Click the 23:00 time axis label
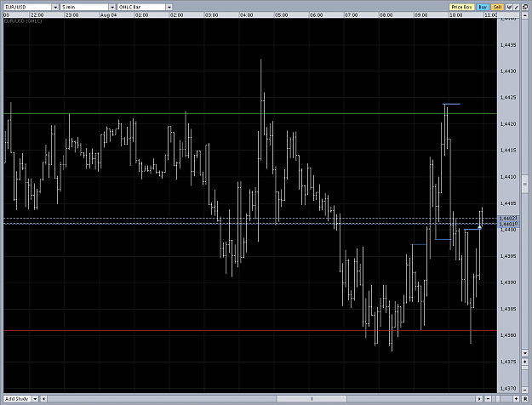 coord(72,15)
